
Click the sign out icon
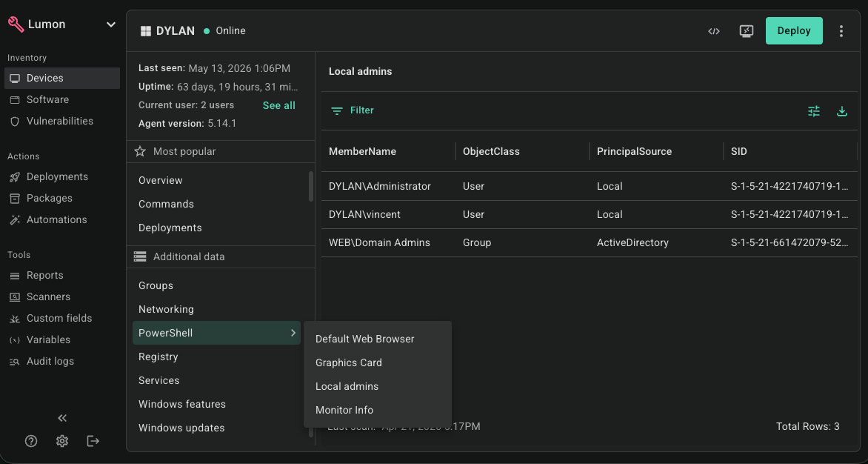pos(93,441)
